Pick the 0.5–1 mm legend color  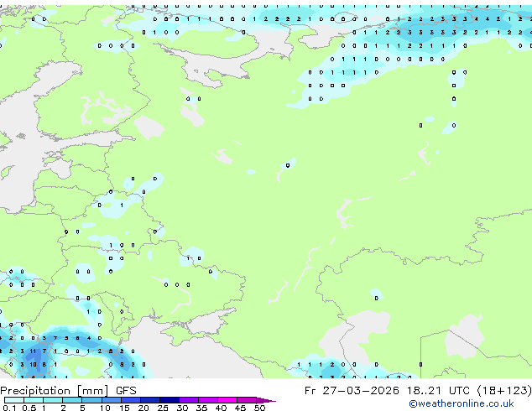(34, 400)
